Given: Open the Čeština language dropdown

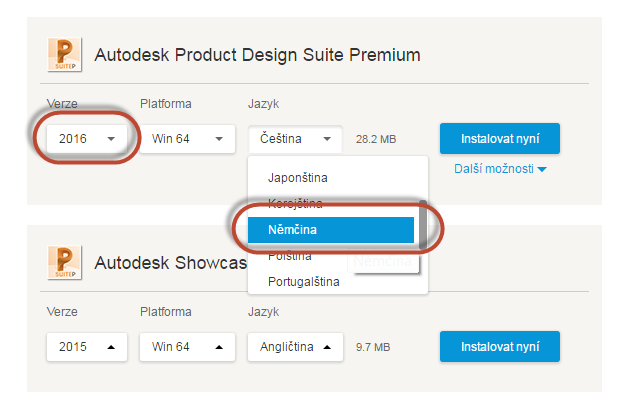Looking at the screenshot, I should click(x=295, y=139).
